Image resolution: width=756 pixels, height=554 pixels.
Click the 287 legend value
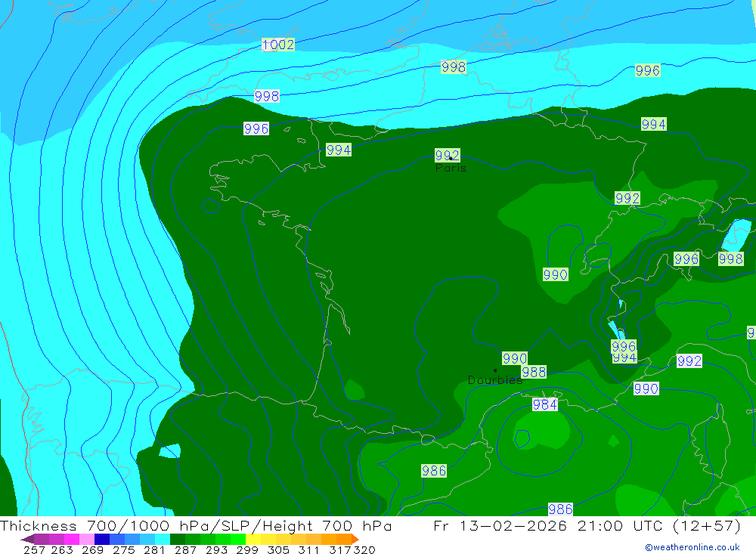pos(185,550)
